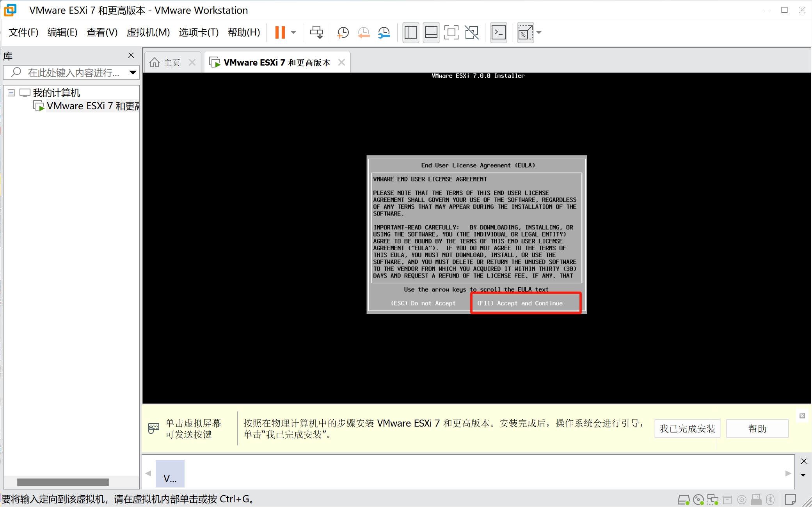This screenshot has width=812, height=507.
Task: Click the library horizontal scrollbar
Action: [63, 482]
